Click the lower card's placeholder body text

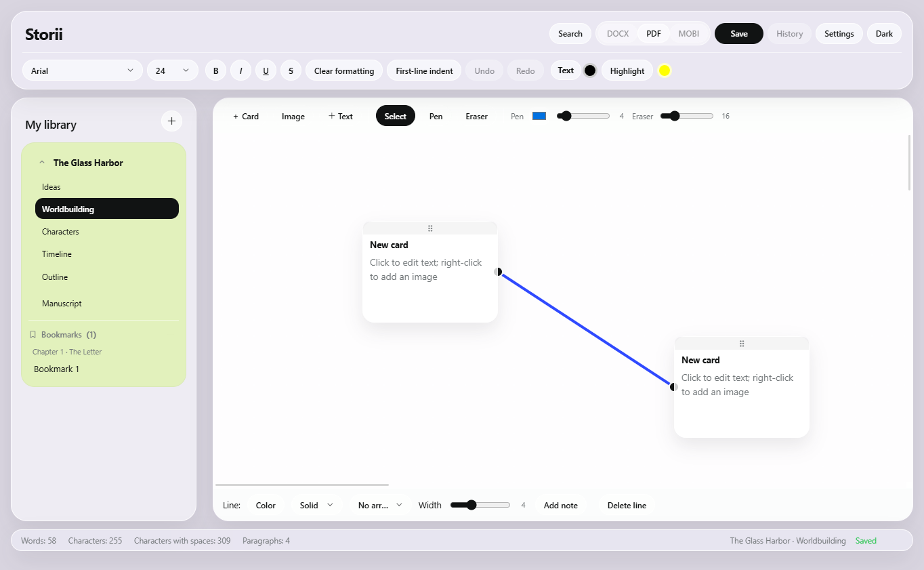737,385
